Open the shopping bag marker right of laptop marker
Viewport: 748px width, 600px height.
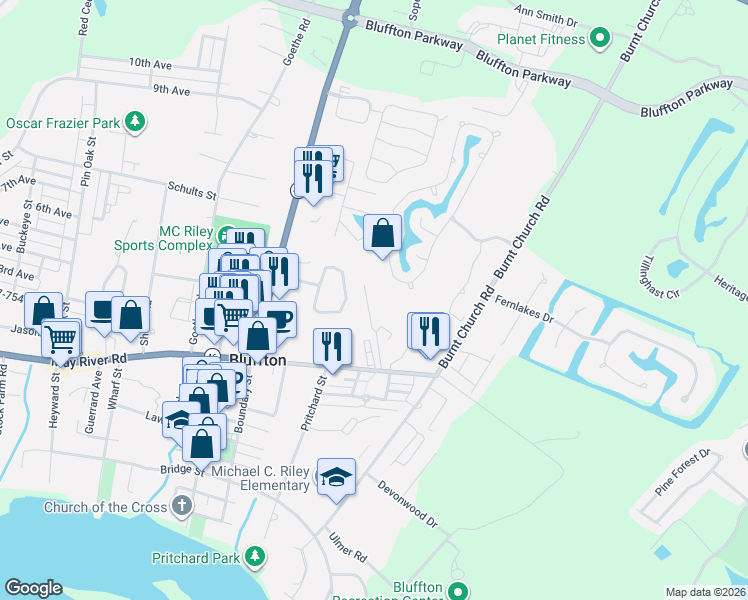point(131,316)
